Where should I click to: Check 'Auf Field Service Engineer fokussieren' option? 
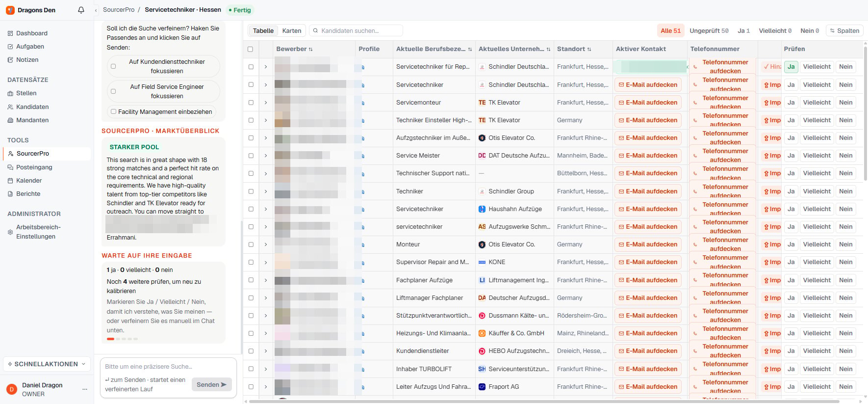tap(113, 91)
